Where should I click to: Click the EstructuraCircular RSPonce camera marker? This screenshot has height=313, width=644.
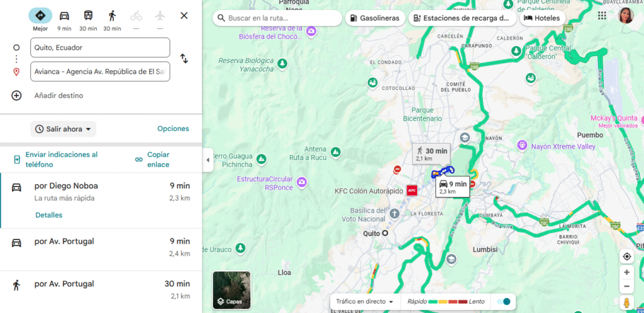pyautogui.click(x=302, y=182)
